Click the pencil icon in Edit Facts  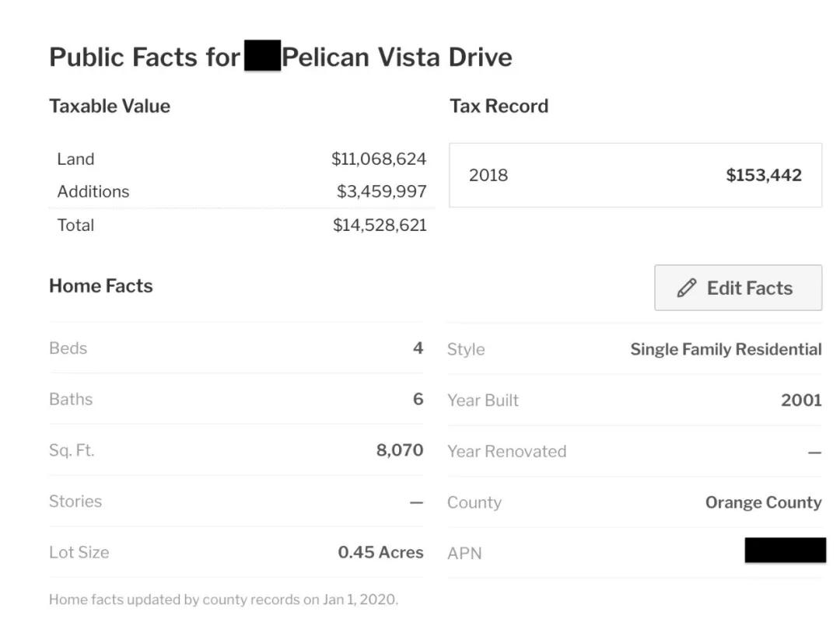[686, 289]
